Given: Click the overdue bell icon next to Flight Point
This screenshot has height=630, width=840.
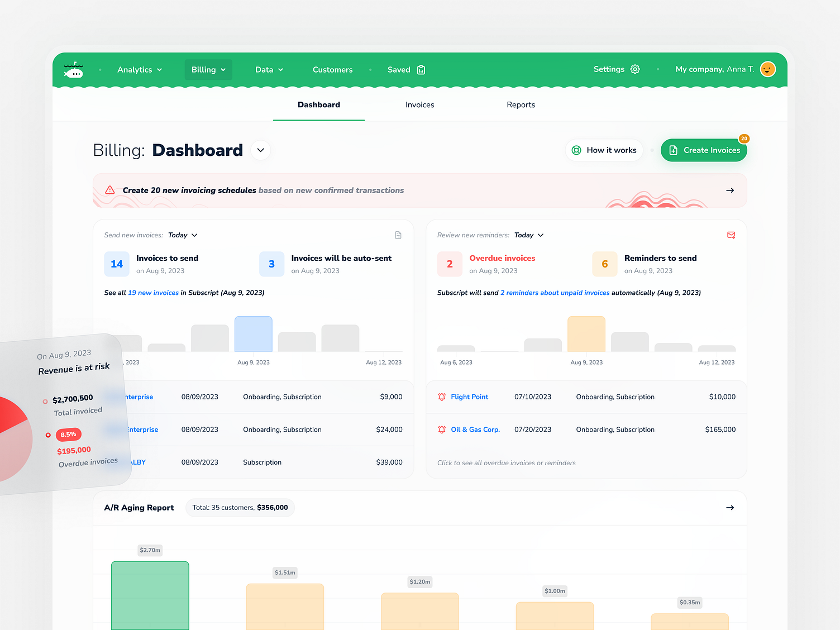Looking at the screenshot, I should point(441,397).
